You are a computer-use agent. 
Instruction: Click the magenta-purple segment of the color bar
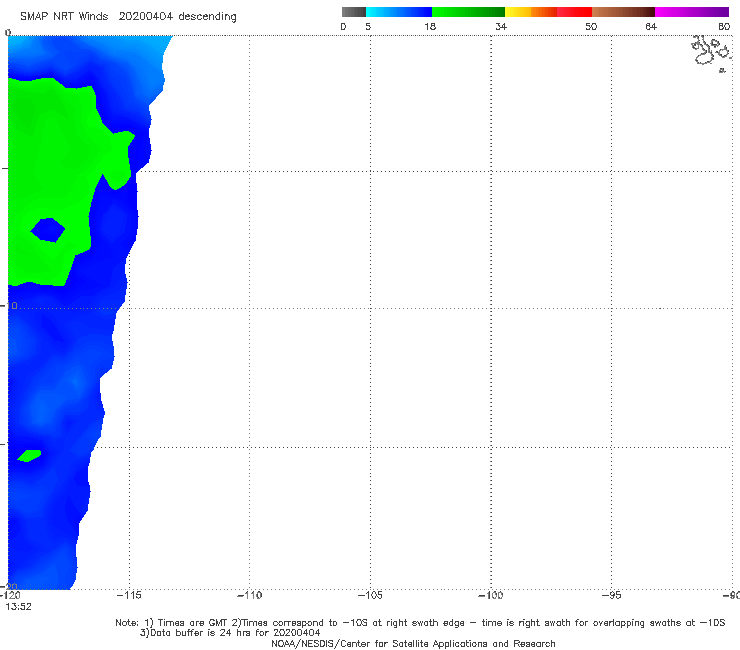pyautogui.click(x=692, y=12)
